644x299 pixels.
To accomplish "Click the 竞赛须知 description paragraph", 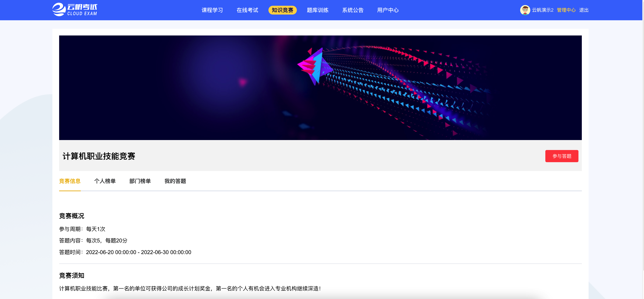I will pyautogui.click(x=190, y=289).
